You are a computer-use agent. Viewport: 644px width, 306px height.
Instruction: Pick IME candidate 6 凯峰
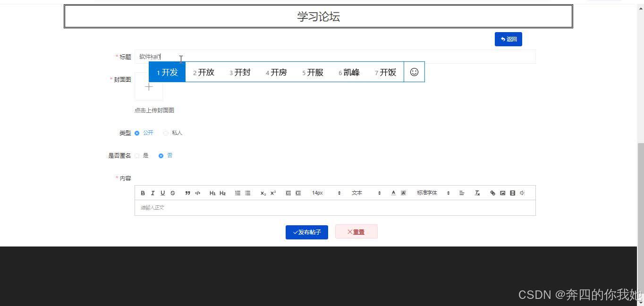click(349, 72)
